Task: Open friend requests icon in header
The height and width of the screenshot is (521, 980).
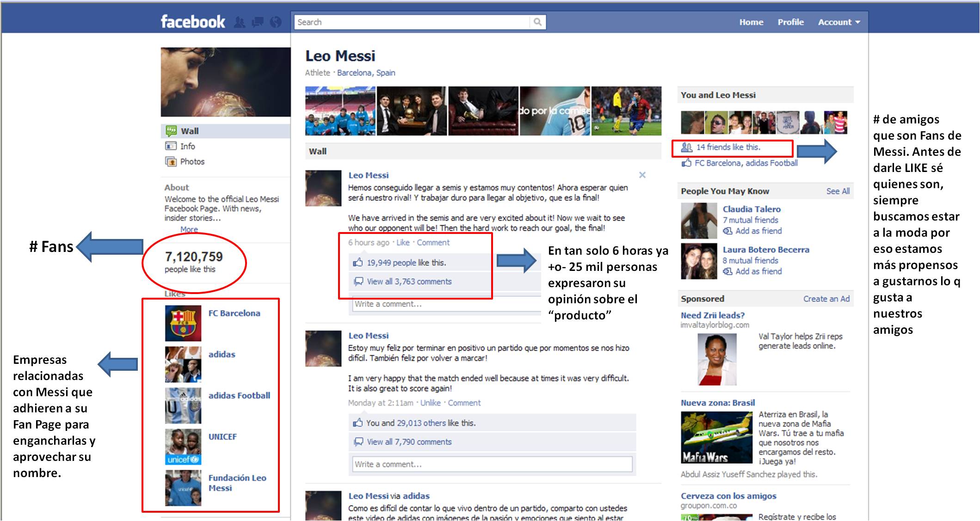Action: click(240, 22)
